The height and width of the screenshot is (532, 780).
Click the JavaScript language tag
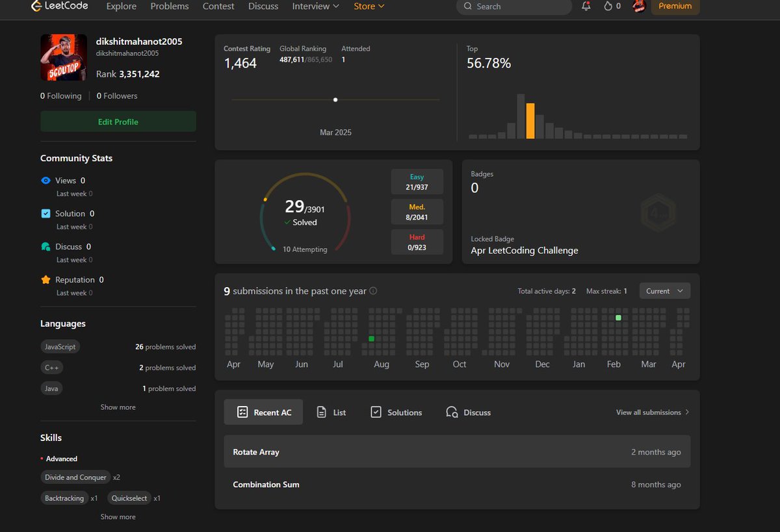(x=60, y=347)
